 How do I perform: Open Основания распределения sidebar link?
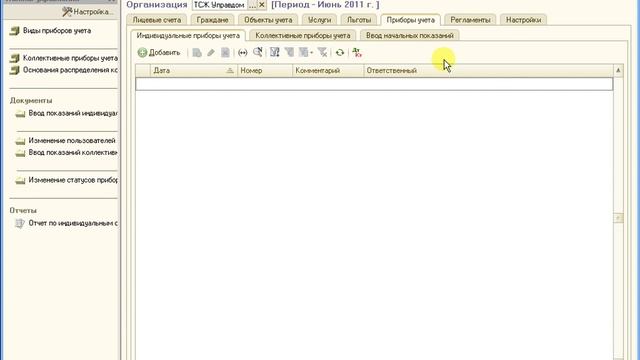70,70
